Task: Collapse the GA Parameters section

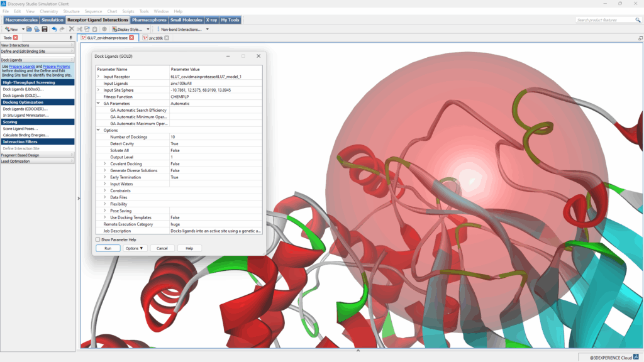Action: point(98,104)
